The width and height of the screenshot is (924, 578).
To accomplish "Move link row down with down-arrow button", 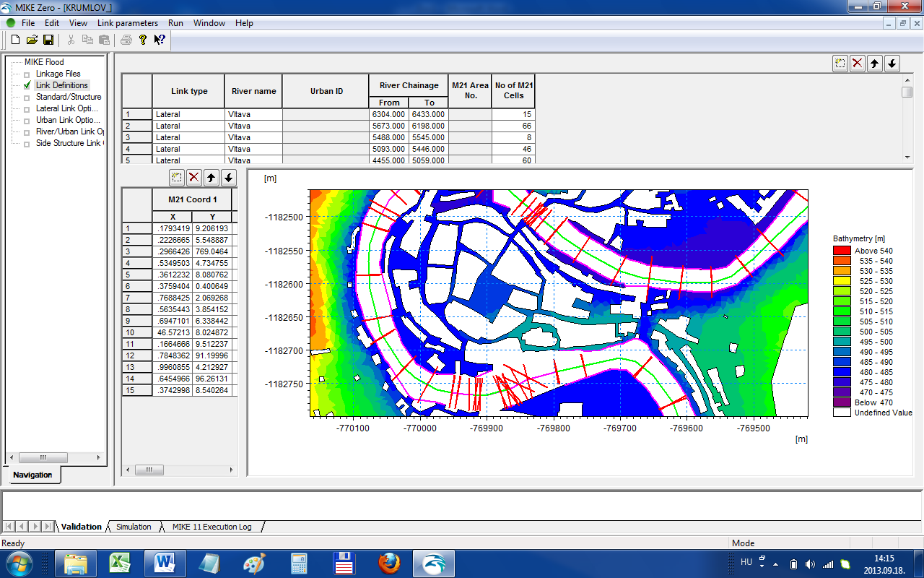I will 892,63.
